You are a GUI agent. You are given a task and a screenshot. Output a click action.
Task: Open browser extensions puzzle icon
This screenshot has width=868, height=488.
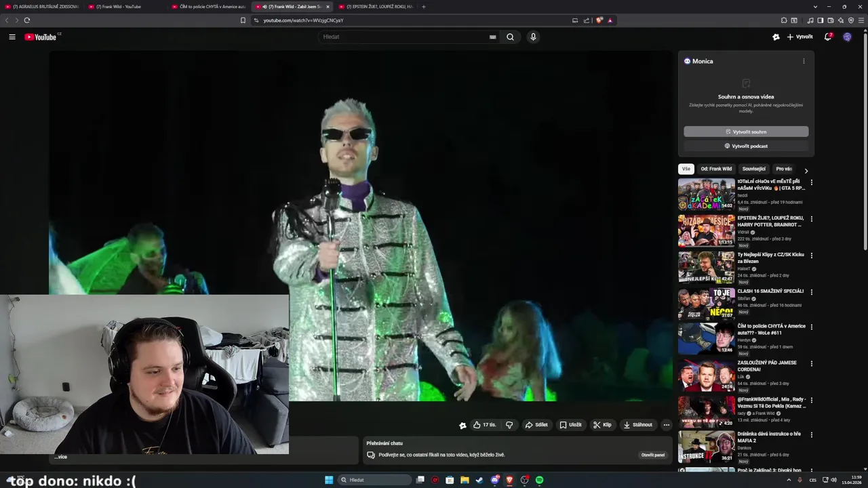tap(784, 20)
